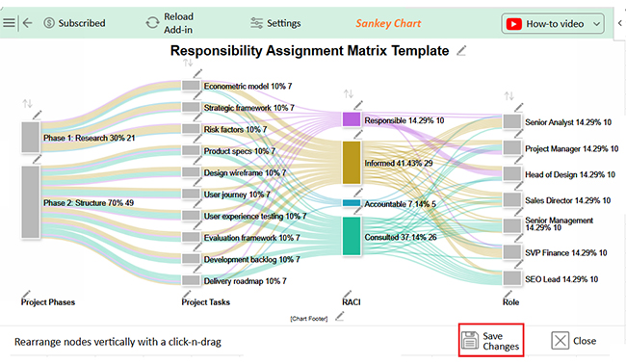
Task: Toggle sort arrows above RACI column
Action: tap(349, 93)
